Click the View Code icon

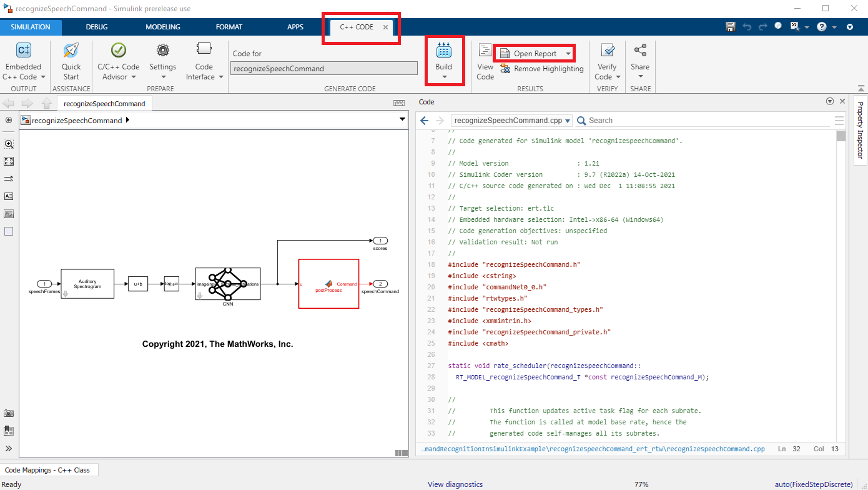tap(485, 51)
